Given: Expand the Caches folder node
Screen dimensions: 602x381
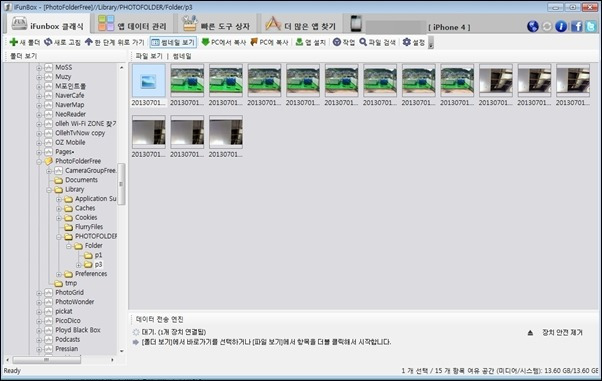Looking at the screenshot, I should [x=59, y=209].
